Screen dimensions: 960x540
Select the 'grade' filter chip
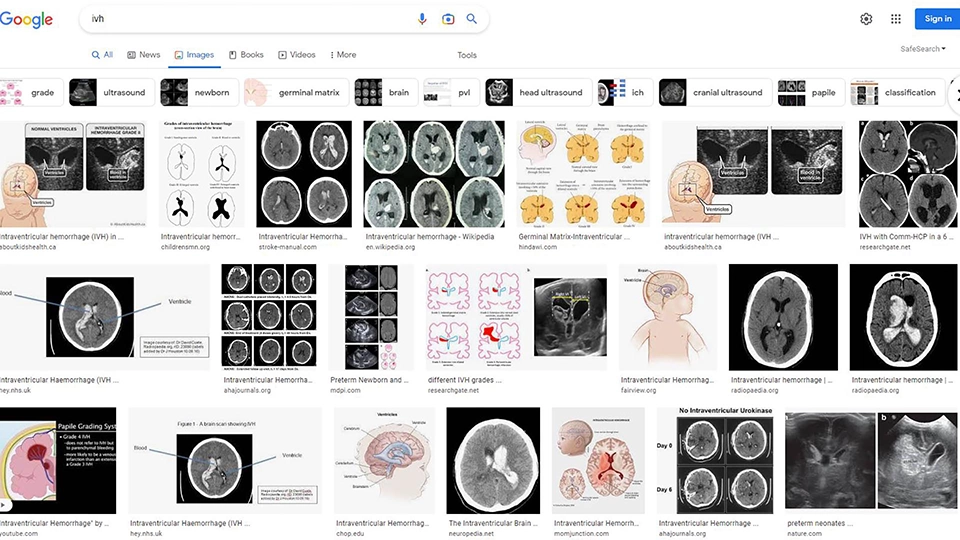tap(31, 92)
